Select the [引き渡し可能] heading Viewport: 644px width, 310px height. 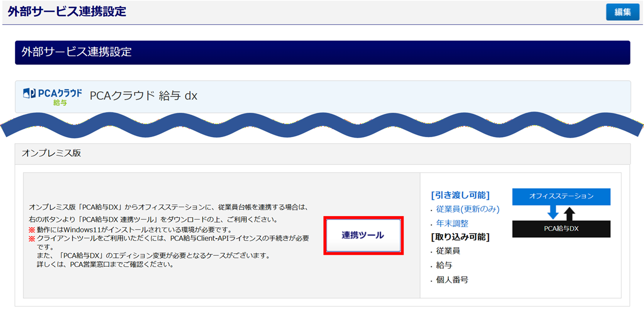point(460,195)
